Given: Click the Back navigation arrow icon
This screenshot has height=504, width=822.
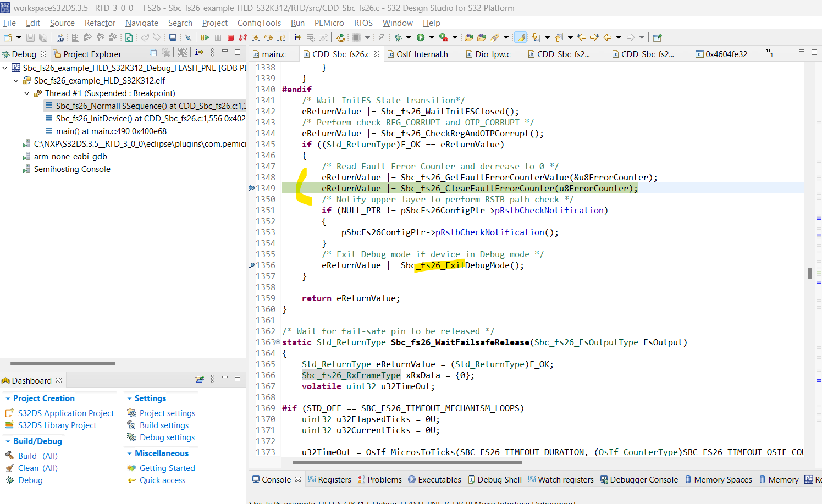Looking at the screenshot, I should (x=608, y=37).
